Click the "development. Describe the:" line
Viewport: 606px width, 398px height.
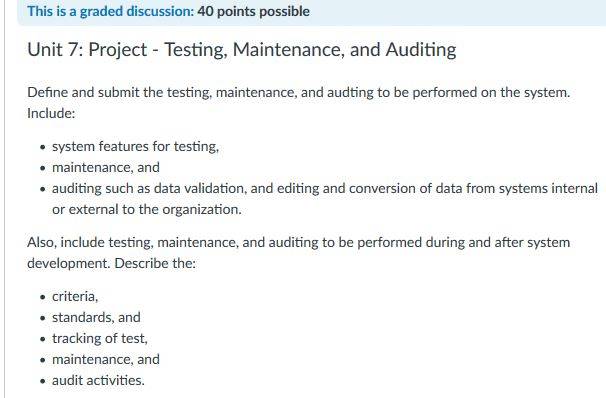tap(111, 263)
